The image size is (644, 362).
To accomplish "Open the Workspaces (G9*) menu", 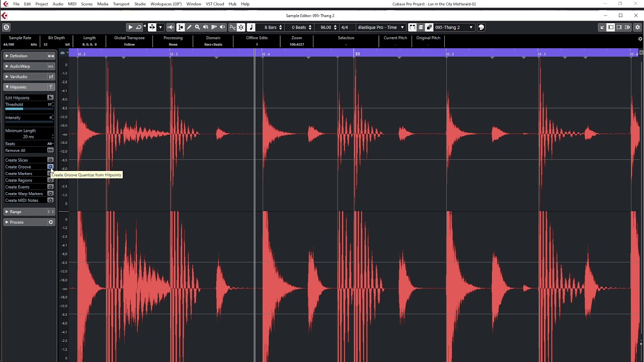I will click(166, 4).
